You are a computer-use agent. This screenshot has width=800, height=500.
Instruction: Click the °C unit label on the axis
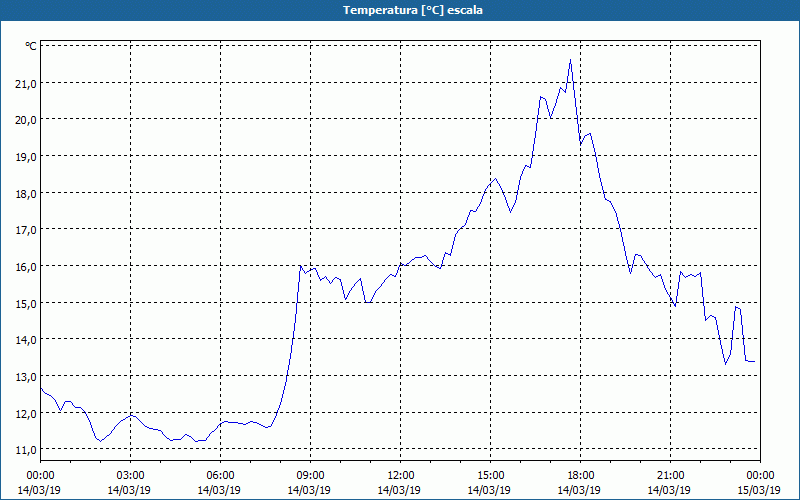pyautogui.click(x=31, y=46)
